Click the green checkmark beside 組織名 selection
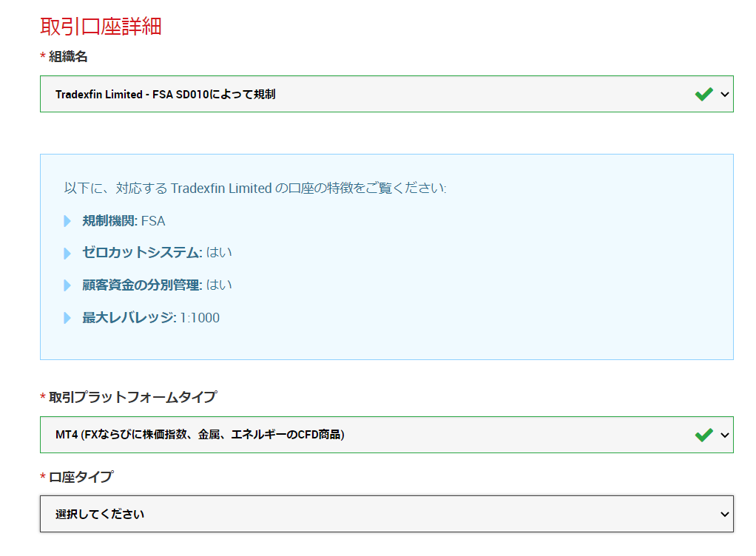Viewport: 756px width, 556px height. [x=703, y=94]
